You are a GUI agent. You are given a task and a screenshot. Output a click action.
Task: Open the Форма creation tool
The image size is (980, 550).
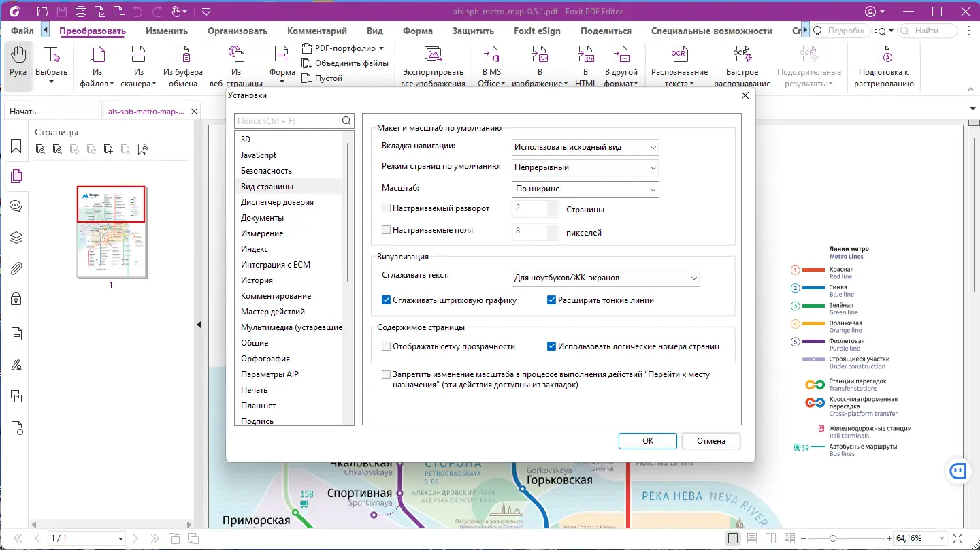point(282,66)
